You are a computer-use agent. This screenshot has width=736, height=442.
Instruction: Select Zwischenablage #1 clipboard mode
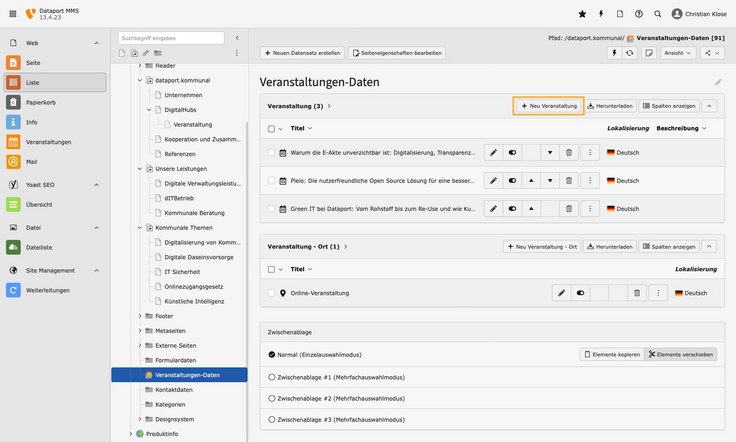pos(272,377)
